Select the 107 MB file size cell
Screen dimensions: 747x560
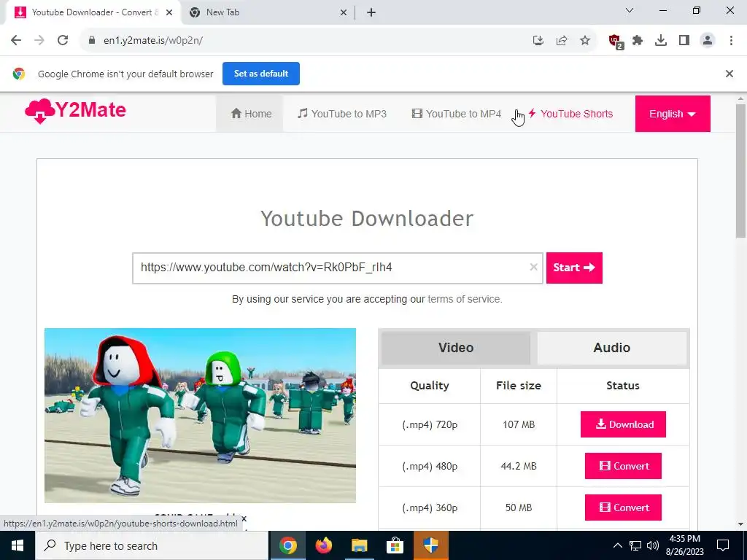(519, 424)
